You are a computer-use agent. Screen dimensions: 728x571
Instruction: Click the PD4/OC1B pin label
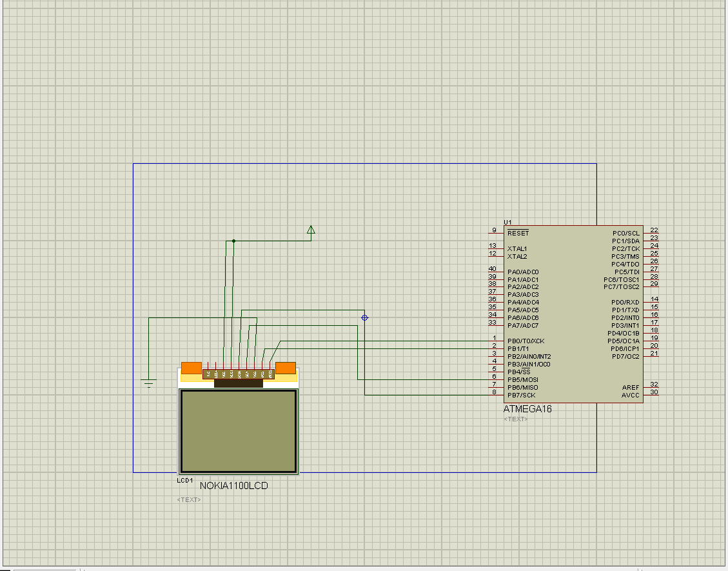[624, 333]
